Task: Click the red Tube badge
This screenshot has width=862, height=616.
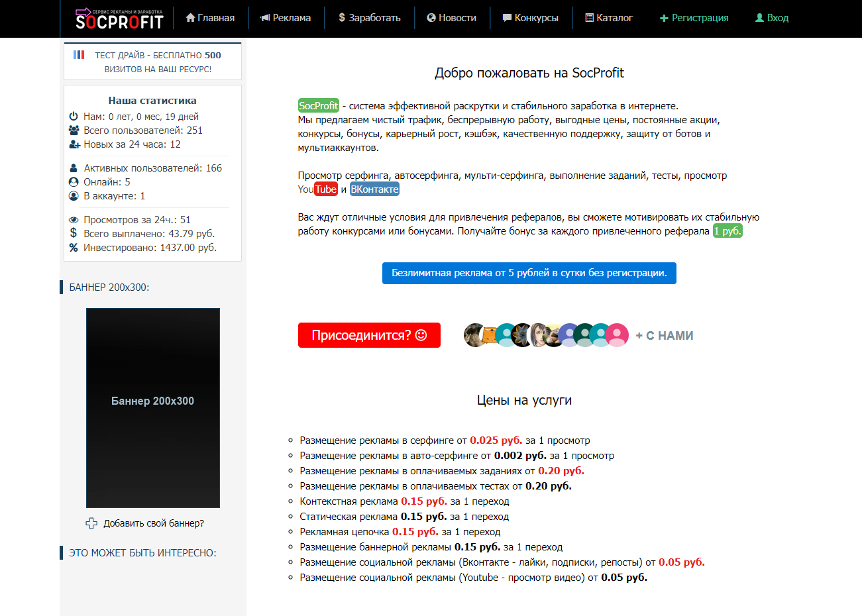Action: pos(326,189)
